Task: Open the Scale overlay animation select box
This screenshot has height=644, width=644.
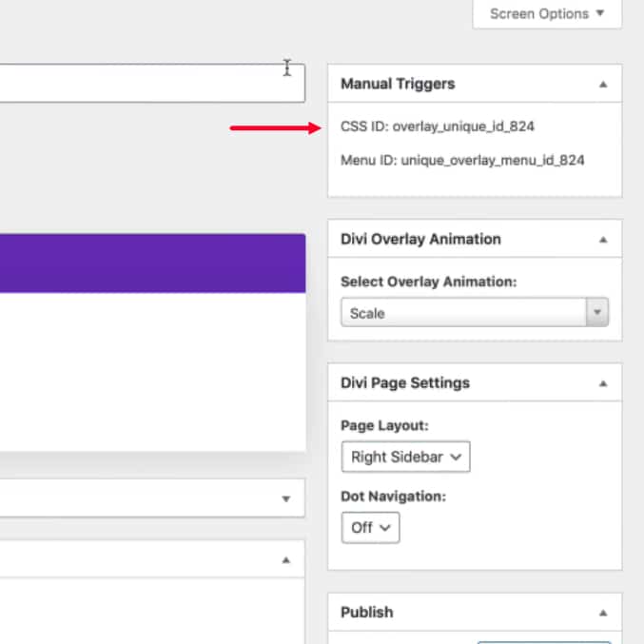Action: pyautogui.click(x=464, y=313)
